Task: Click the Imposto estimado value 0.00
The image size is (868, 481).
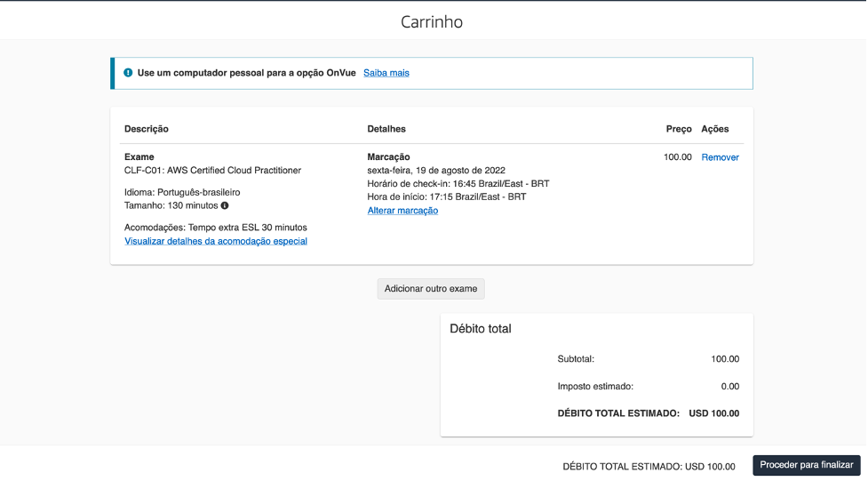Action: (730, 386)
